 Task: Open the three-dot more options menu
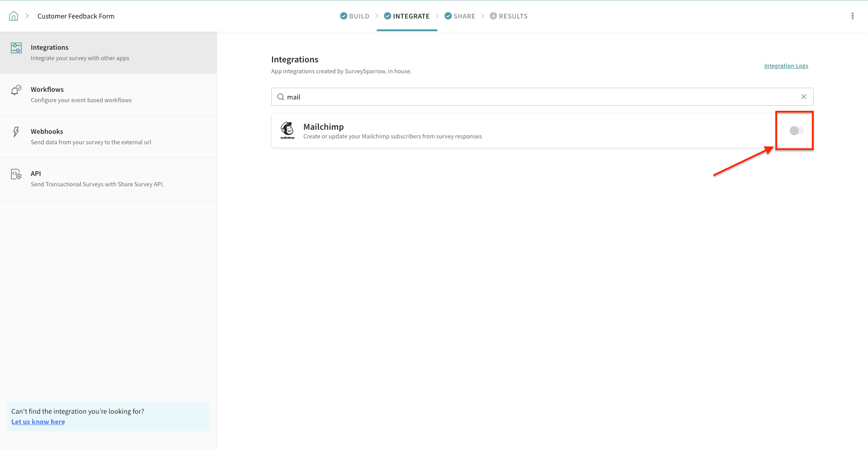[x=852, y=16]
